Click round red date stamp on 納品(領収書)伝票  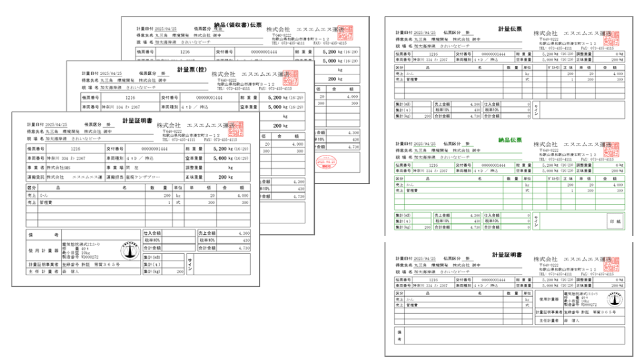pos(326,162)
